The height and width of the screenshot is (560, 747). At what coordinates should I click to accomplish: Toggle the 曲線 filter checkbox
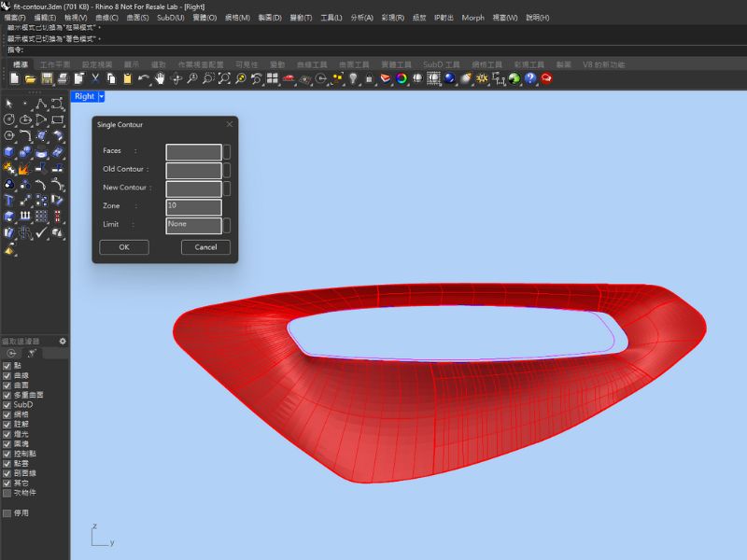(x=7, y=375)
